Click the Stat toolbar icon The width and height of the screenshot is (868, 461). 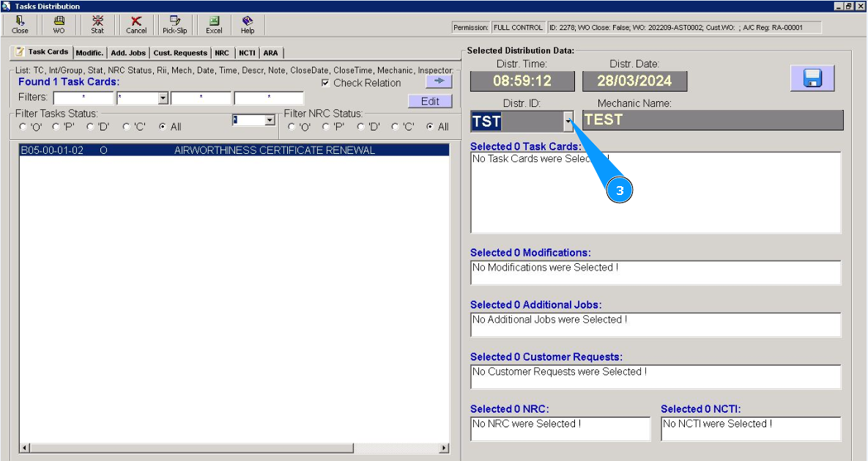[x=97, y=25]
